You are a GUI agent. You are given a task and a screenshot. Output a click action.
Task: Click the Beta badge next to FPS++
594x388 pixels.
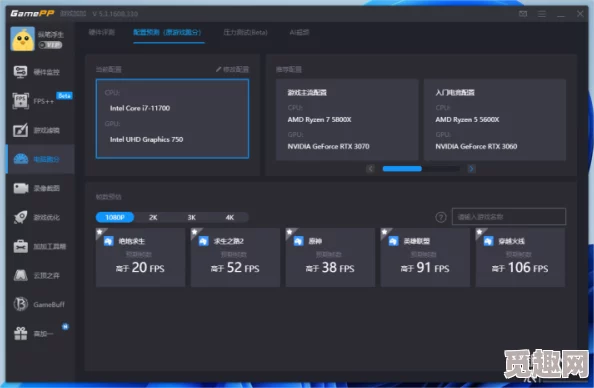(x=64, y=95)
